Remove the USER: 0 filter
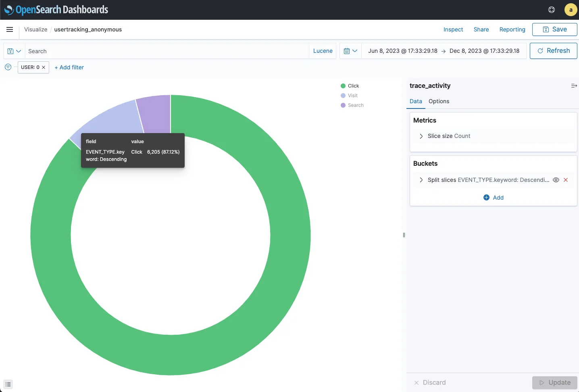 point(44,67)
